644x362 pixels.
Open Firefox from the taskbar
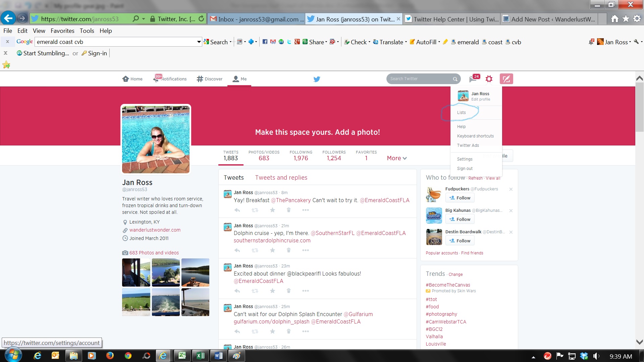point(110,356)
